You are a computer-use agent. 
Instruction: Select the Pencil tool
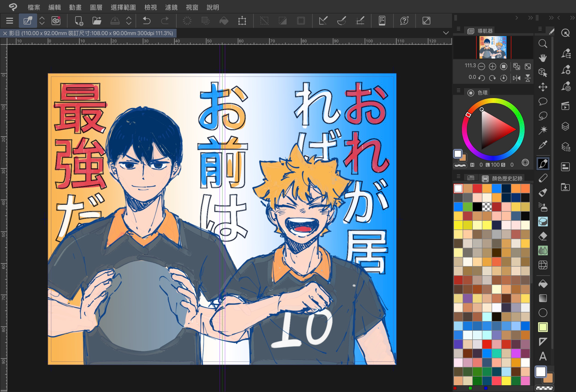[543, 178]
